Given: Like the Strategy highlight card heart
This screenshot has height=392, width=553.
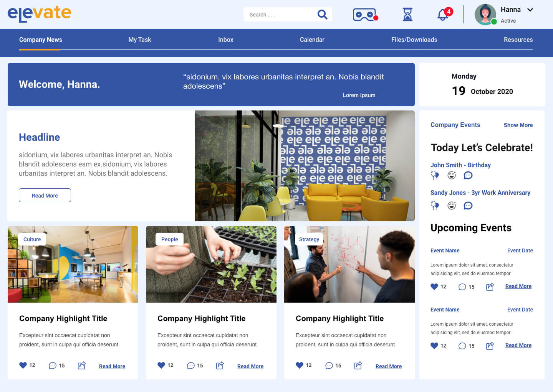Looking at the screenshot, I should click(x=300, y=365).
